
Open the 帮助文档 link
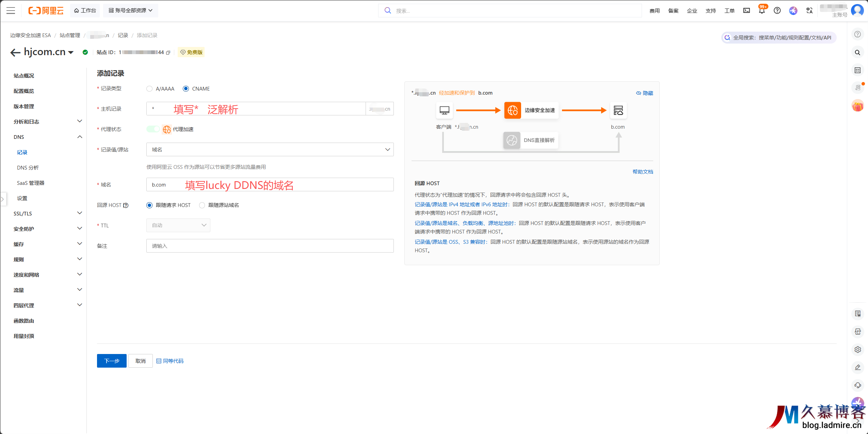click(643, 172)
